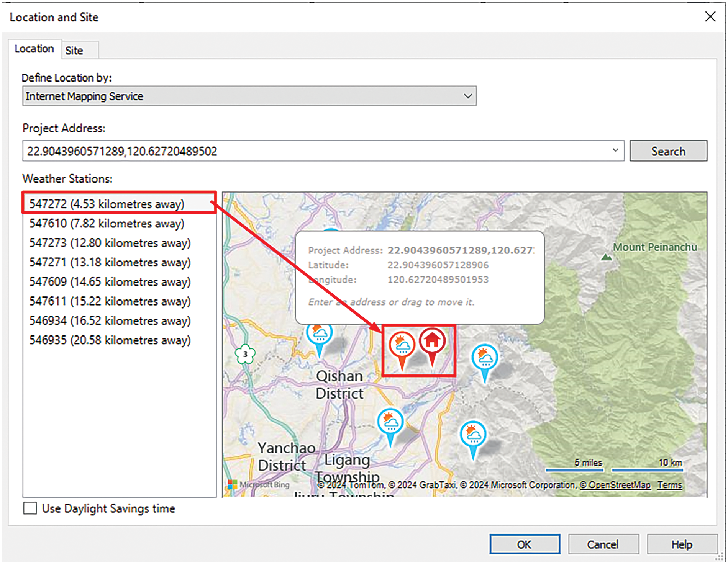Click into the Project Address text field

click(314, 151)
